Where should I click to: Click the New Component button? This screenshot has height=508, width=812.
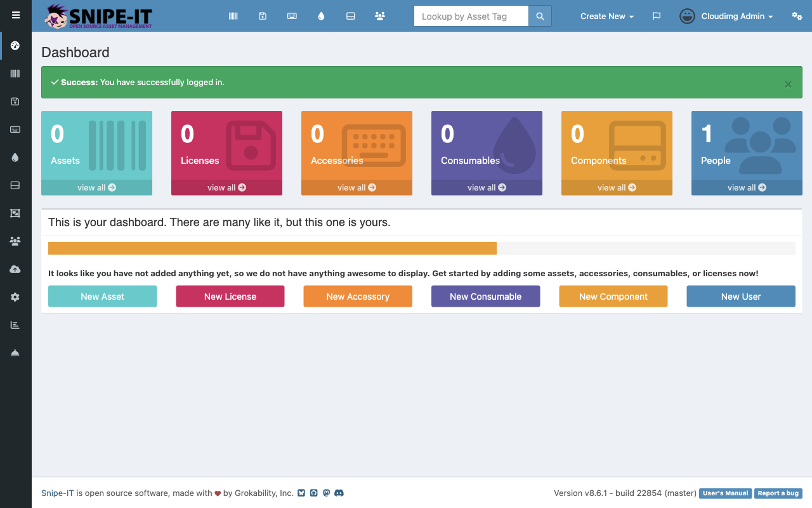click(613, 297)
